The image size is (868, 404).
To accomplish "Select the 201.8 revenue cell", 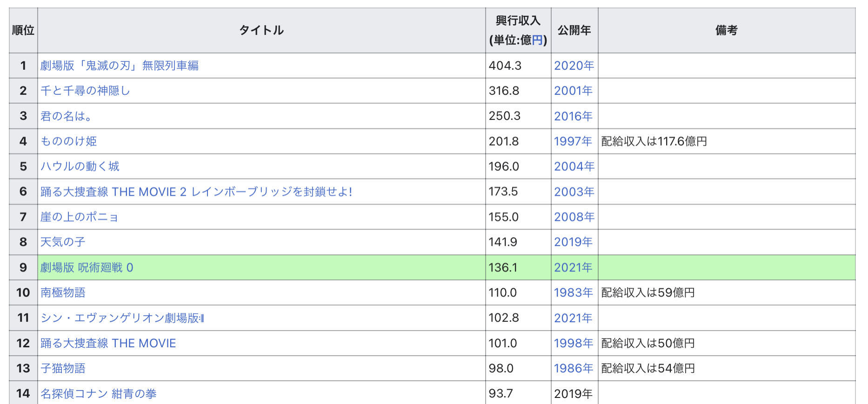I will (x=518, y=141).
